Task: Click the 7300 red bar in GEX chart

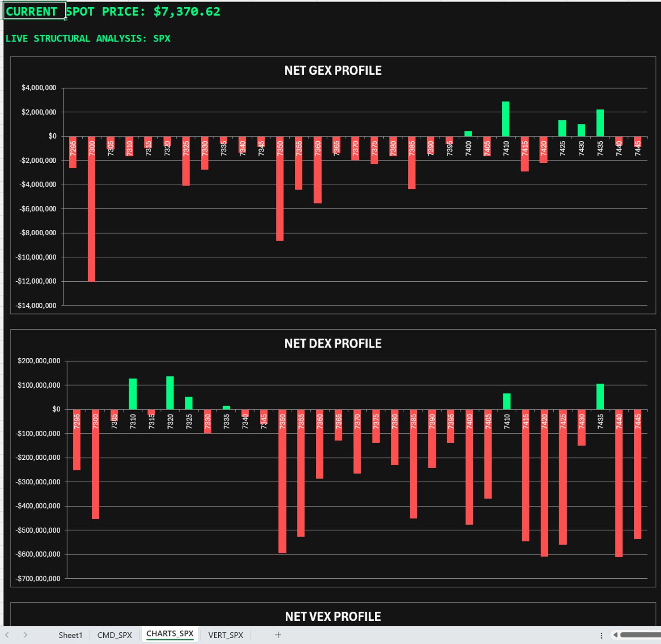Action: pos(92,209)
